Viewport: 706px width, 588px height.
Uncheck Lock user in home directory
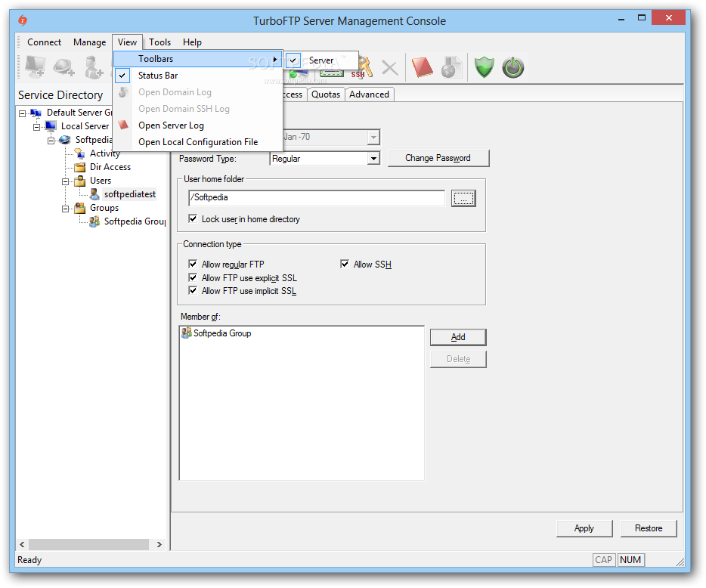194,219
